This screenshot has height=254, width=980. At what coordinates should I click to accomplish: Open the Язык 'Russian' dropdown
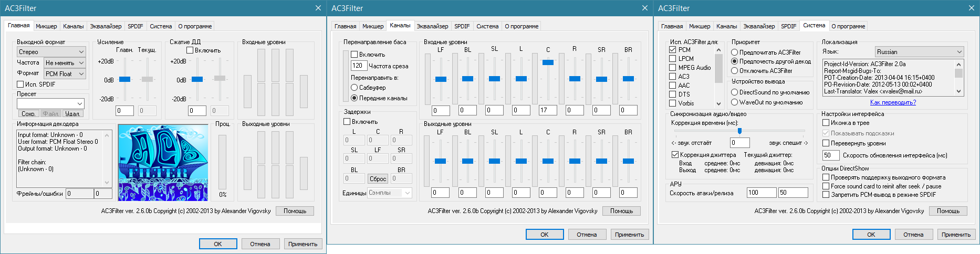pyautogui.click(x=919, y=52)
